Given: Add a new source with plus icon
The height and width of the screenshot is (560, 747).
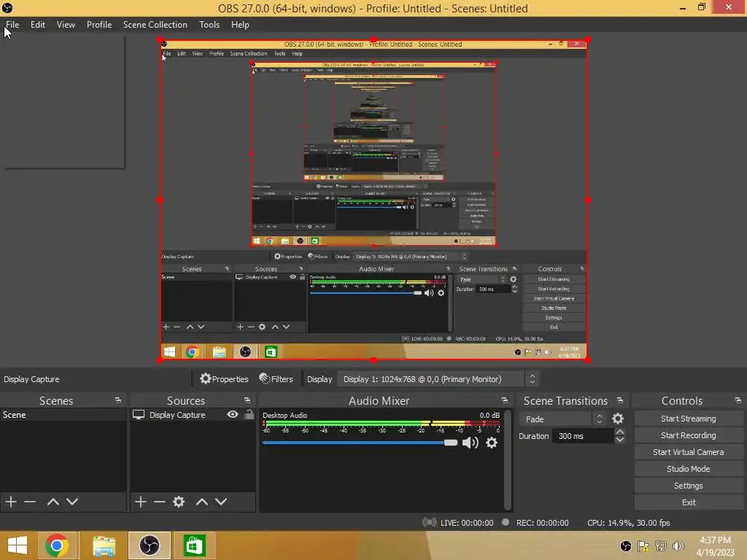Looking at the screenshot, I should [x=141, y=502].
